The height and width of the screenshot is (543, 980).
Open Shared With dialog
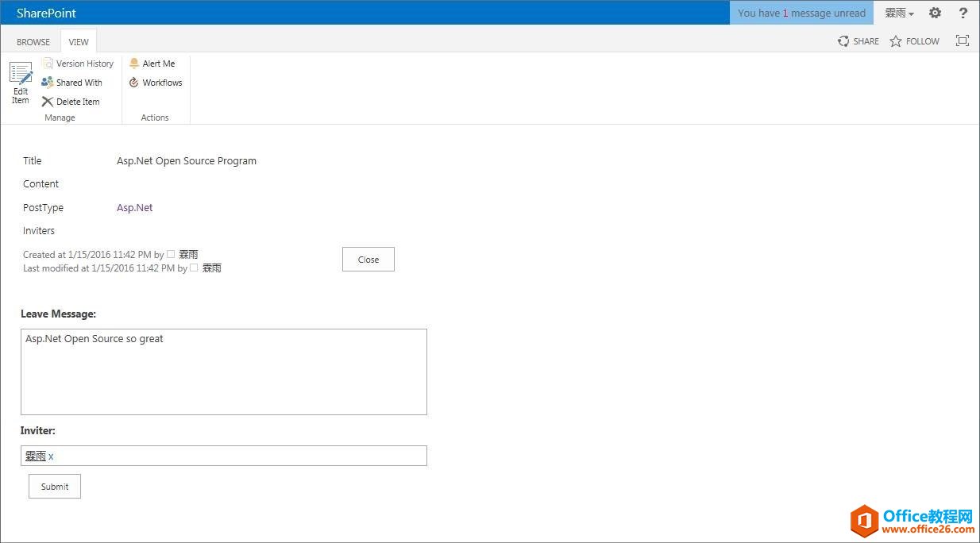coord(72,83)
